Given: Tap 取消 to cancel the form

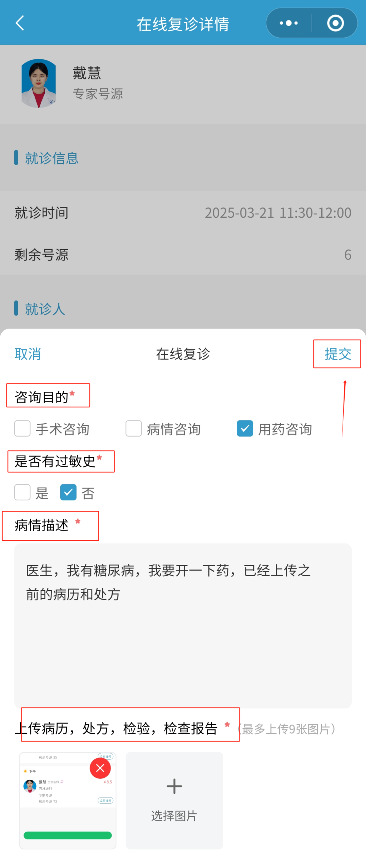Looking at the screenshot, I should pos(28,354).
